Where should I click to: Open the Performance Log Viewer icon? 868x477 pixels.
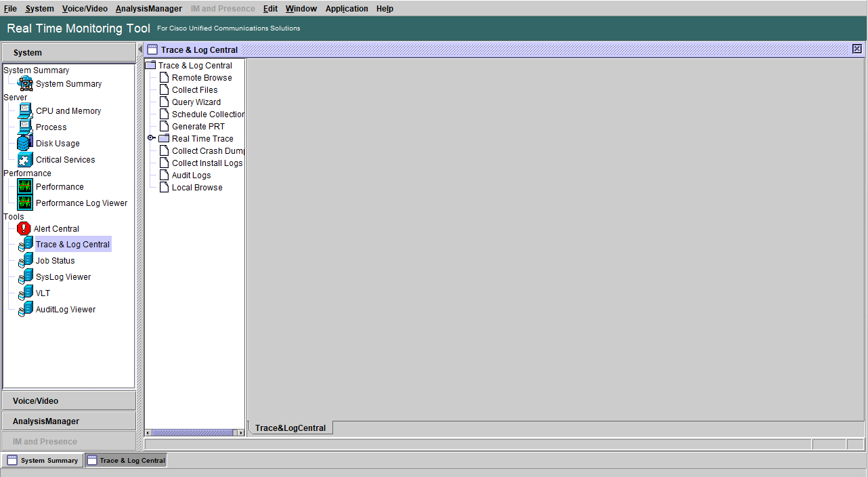pos(25,203)
